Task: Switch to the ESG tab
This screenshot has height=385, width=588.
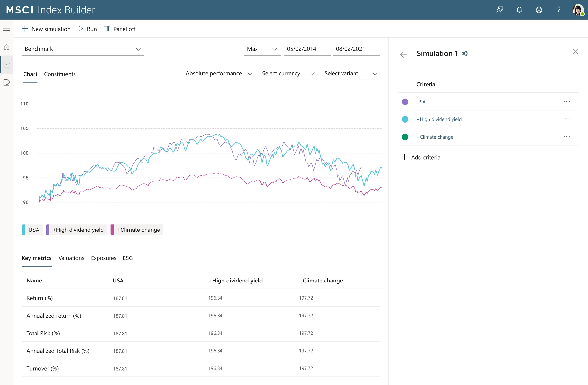Action: click(x=128, y=258)
